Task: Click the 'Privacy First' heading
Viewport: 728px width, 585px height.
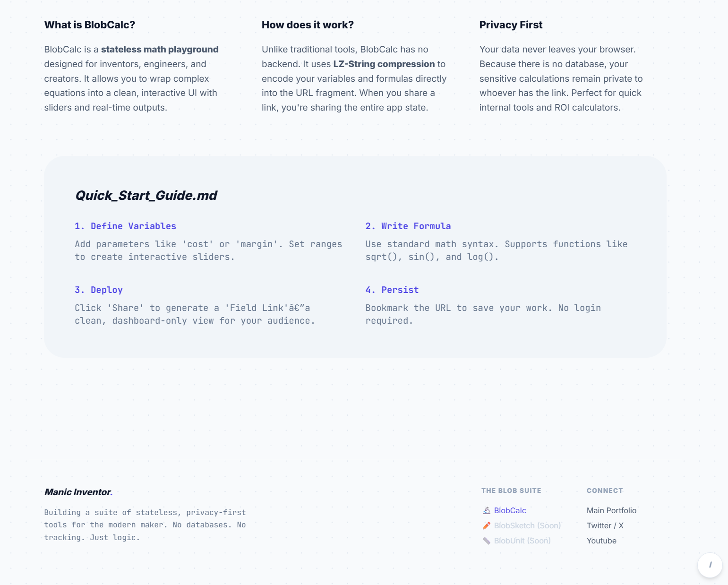Action: coord(511,25)
